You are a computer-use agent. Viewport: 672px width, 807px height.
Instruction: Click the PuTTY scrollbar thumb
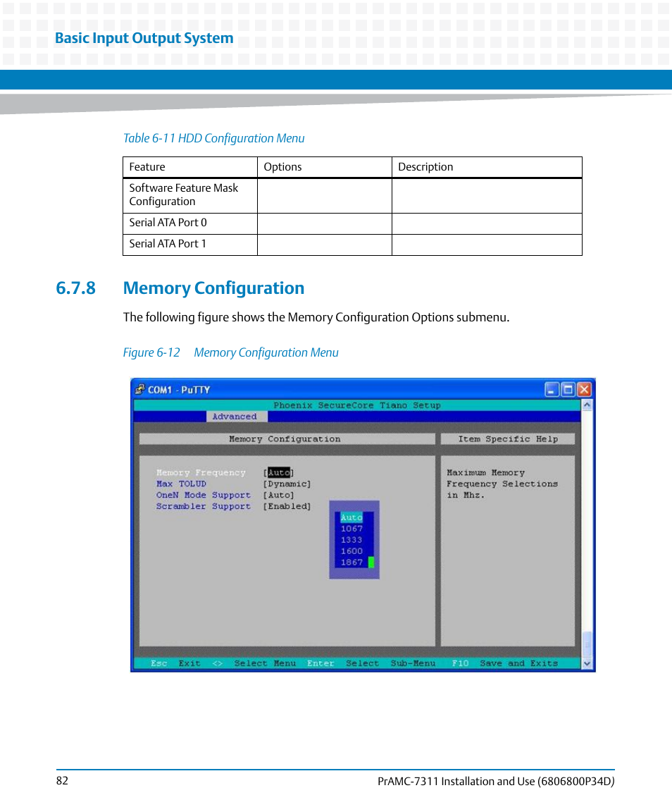pyautogui.click(x=587, y=644)
